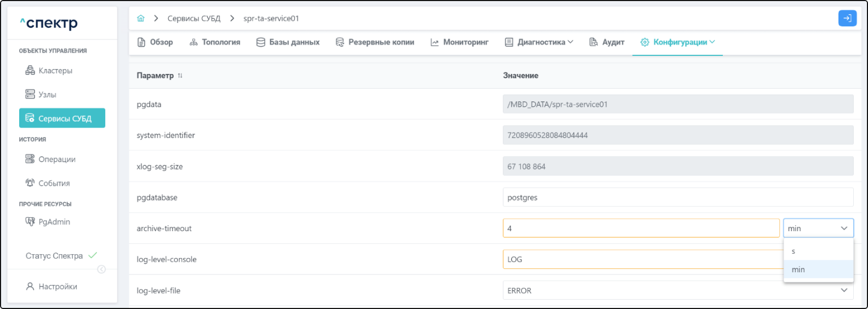Expand the Диагностика tab menu

(539, 42)
